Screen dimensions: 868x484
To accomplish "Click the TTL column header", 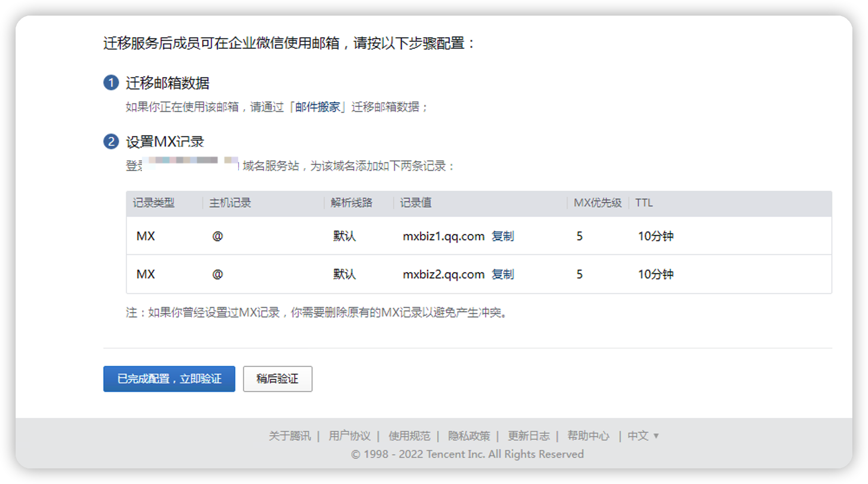I will (644, 203).
